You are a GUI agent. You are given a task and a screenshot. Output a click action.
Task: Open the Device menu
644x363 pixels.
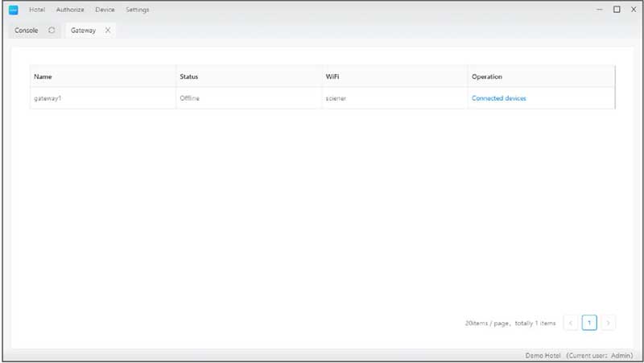coord(105,10)
